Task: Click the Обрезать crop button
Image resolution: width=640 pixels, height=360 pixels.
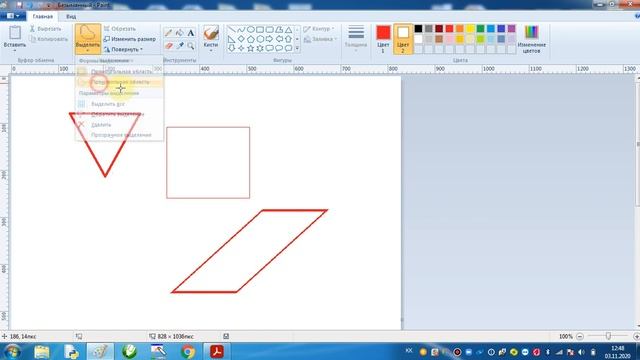Action: [120, 29]
